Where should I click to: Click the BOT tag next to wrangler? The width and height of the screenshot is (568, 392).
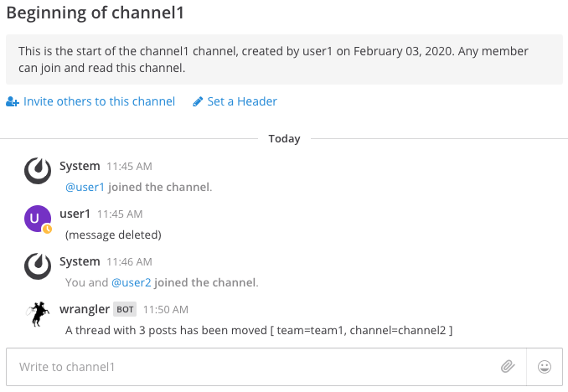pos(125,309)
